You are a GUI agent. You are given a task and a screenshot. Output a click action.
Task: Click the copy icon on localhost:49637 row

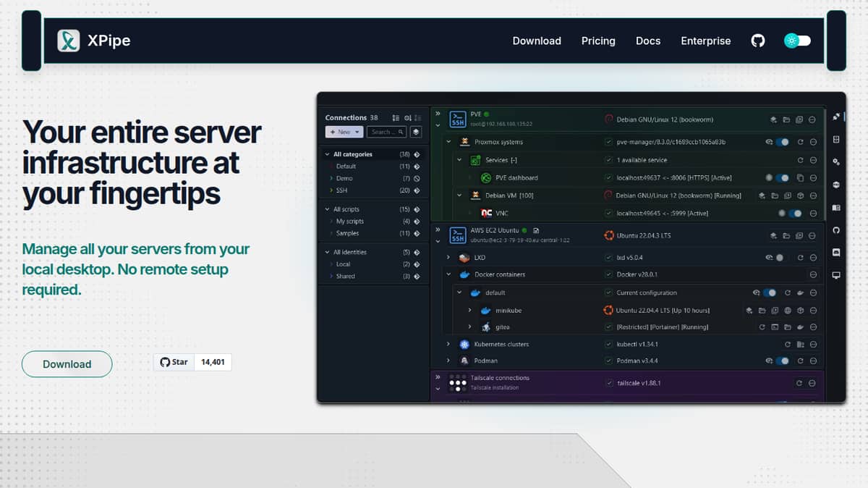coord(800,177)
